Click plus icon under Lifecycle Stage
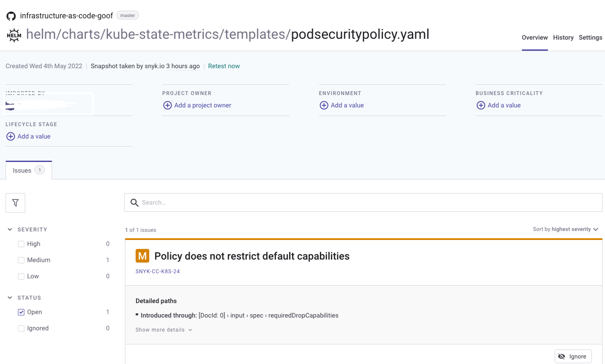The image size is (605, 364). point(11,136)
